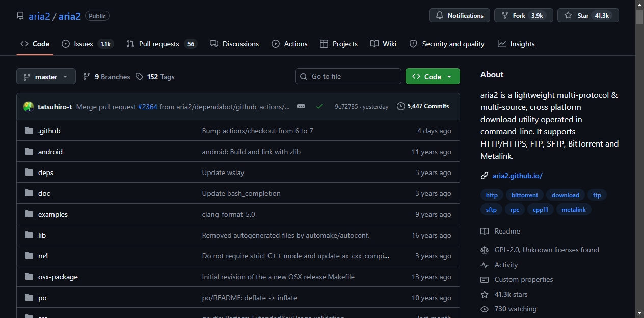Open the osx-package folder
The image size is (644, 318).
pos(58,277)
